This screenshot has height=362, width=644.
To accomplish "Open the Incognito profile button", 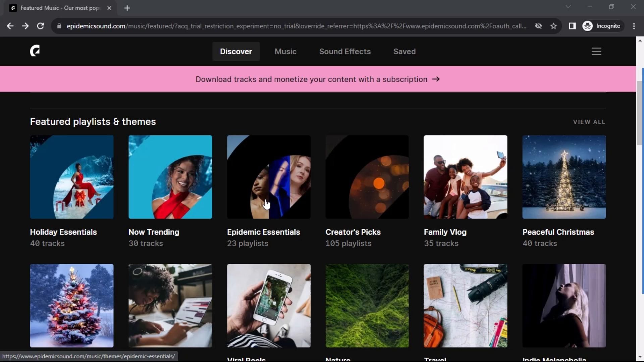I will [602, 26].
